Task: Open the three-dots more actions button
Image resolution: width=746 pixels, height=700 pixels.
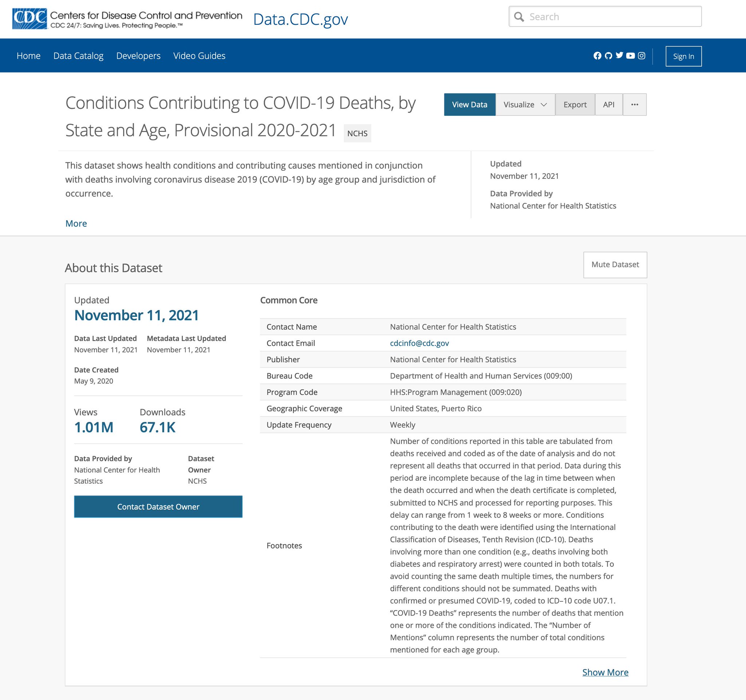Action: click(x=635, y=104)
